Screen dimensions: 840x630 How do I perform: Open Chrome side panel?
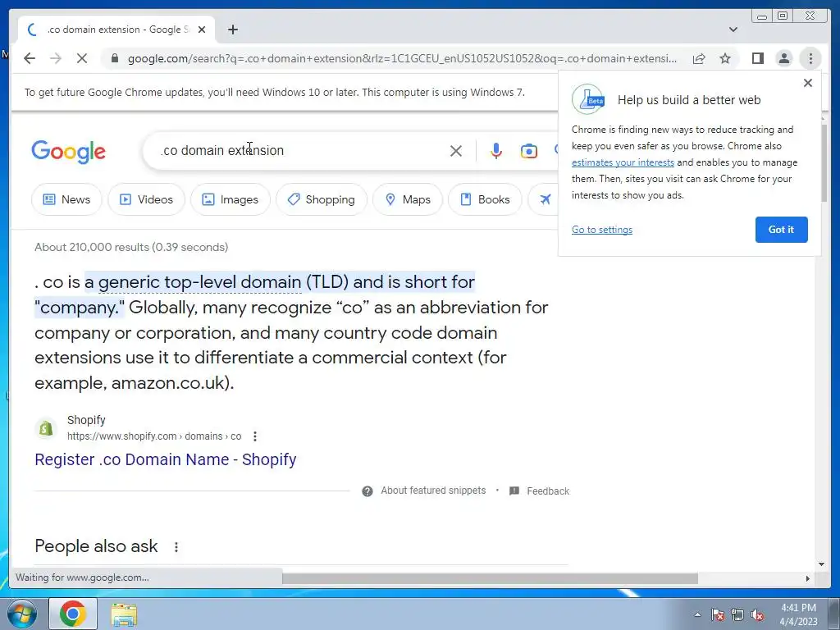(x=757, y=58)
